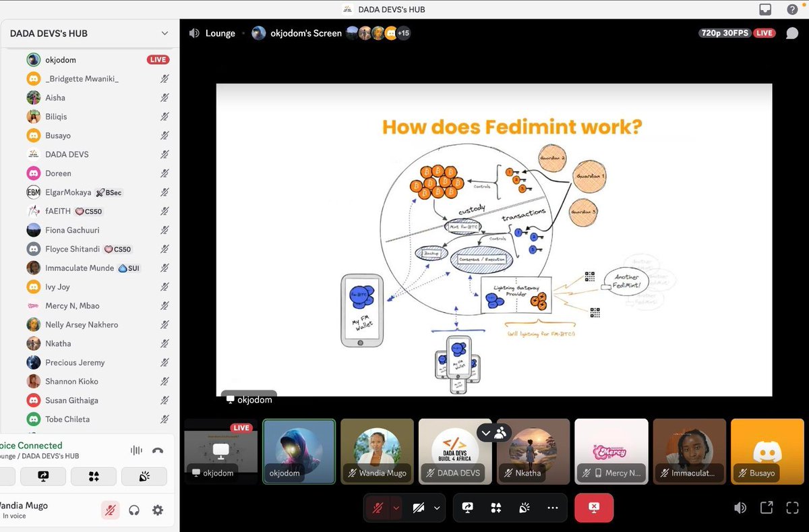Select Wandia Mugo participant tile

click(x=377, y=452)
